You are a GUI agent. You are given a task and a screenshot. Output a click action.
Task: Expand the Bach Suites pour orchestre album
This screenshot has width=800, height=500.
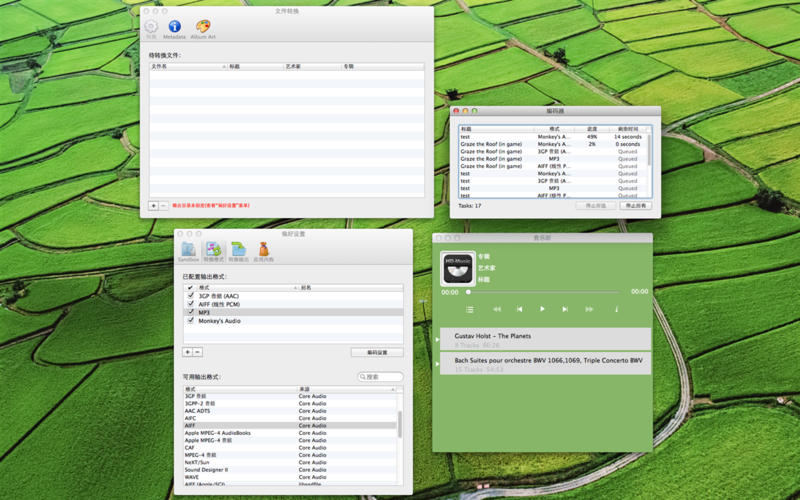(x=437, y=363)
